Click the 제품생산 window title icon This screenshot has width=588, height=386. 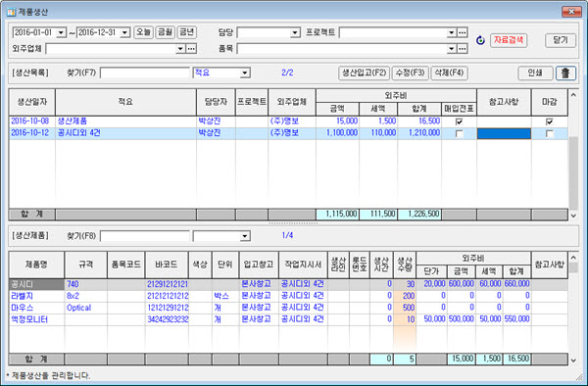(x=11, y=12)
